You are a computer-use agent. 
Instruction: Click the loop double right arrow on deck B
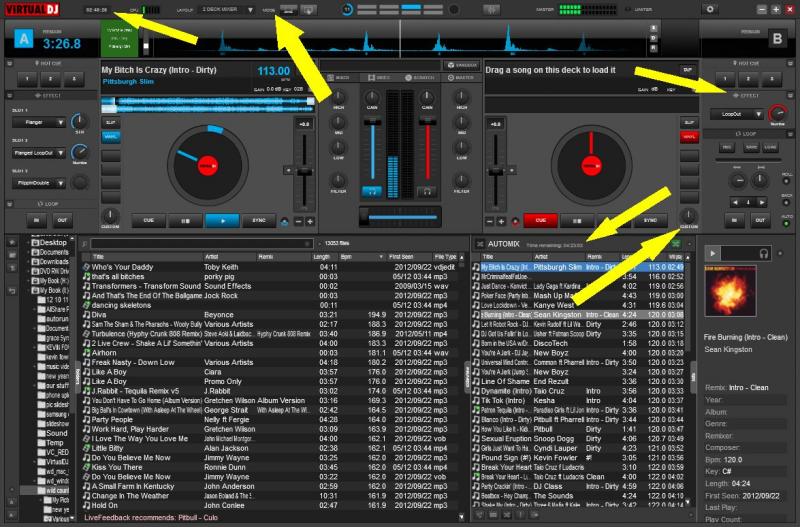762,203
